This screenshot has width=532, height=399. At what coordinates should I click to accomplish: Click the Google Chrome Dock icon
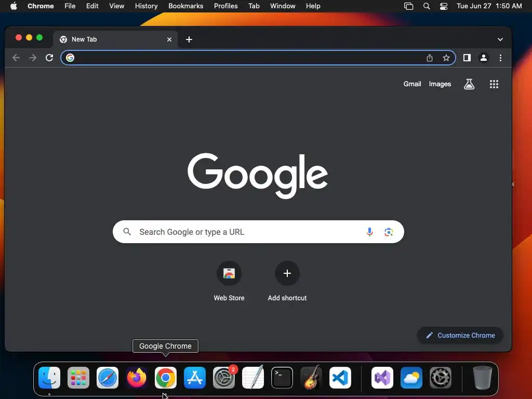click(166, 378)
